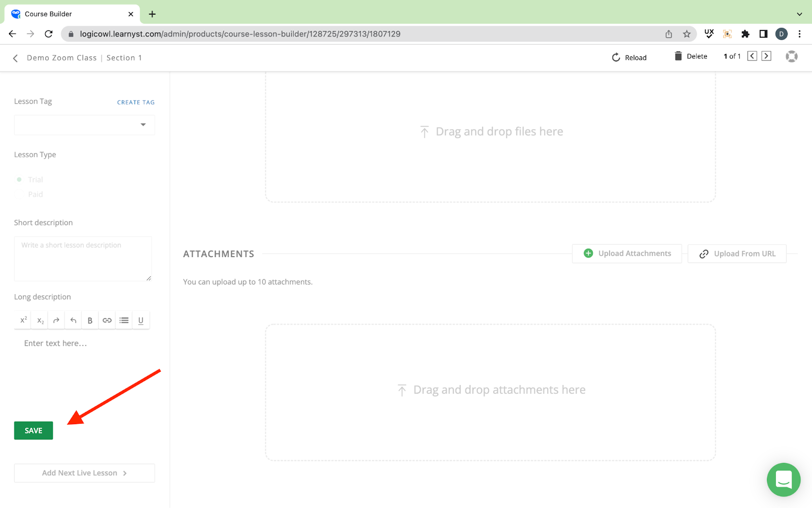812x508 pixels.
Task: Click the green SAVE button
Action: [33, 431]
